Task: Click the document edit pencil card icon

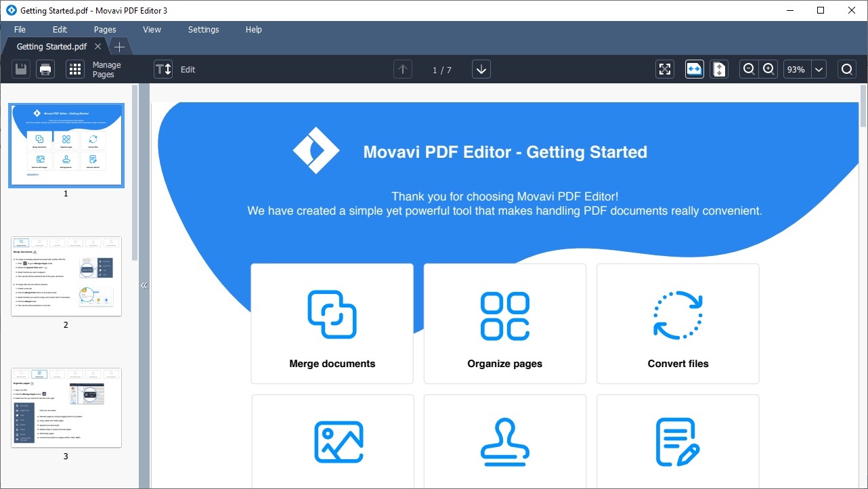Action: click(x=678, y=442)
